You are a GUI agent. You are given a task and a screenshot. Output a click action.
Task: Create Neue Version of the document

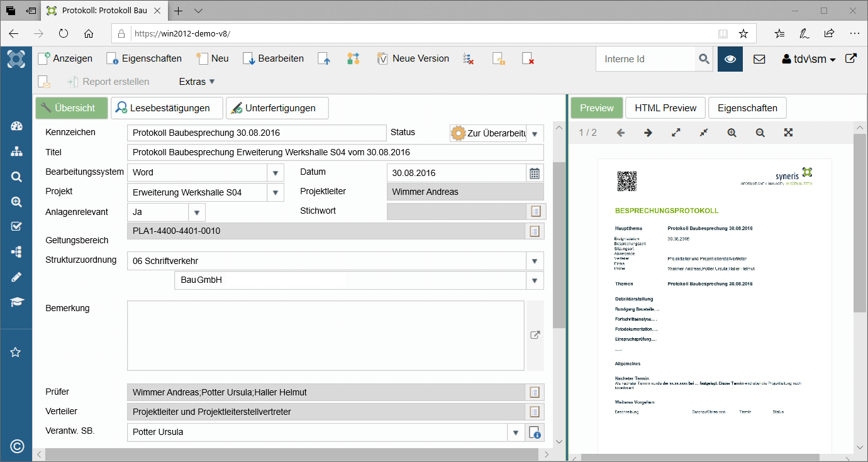click(413, 58)
